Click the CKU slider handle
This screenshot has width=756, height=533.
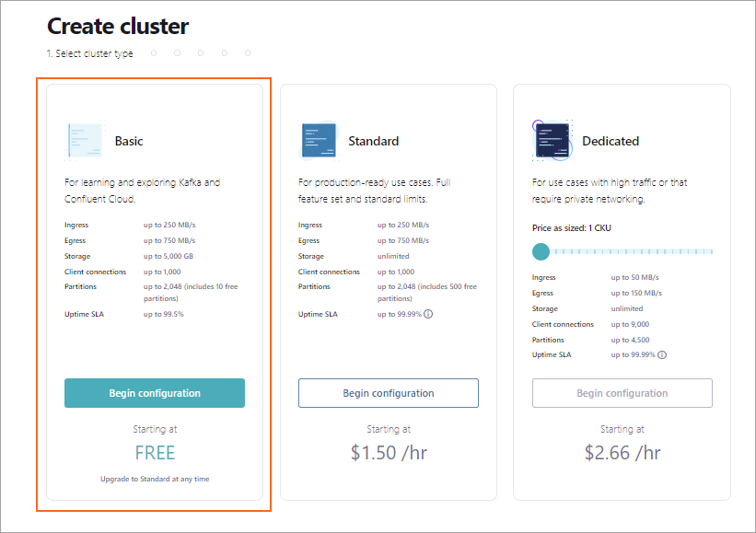pos(541,251)
